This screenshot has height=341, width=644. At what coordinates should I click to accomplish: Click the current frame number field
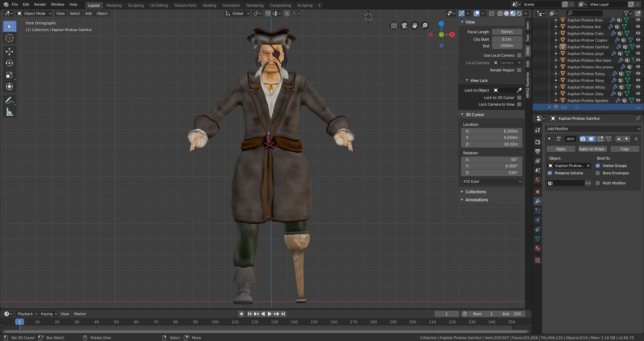pos(446,314)
